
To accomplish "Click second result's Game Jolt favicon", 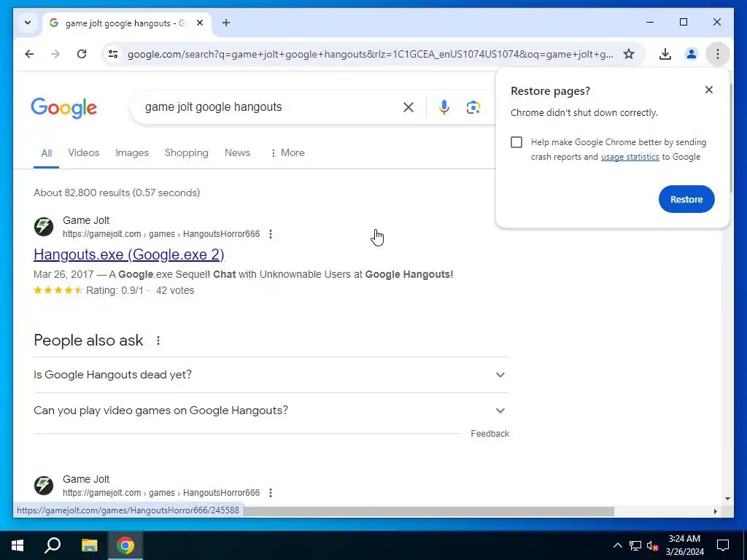I will click(43, 486).
